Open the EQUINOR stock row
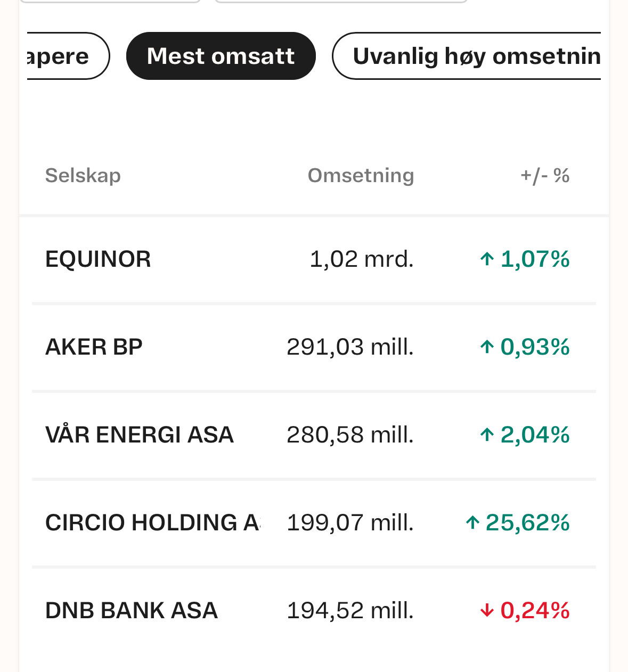628x672 pixels. pyautogui.click(x=99, y=259)
